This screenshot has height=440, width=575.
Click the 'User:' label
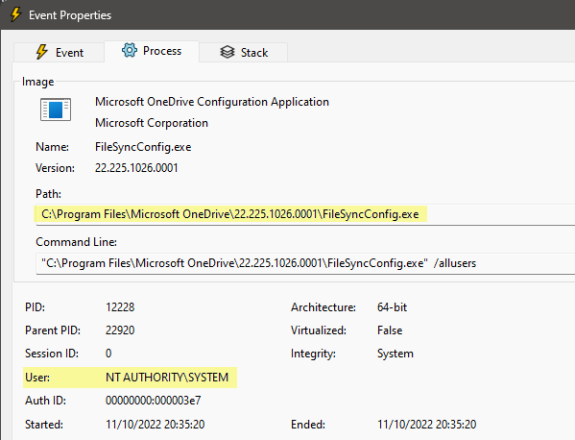[37, 377]
